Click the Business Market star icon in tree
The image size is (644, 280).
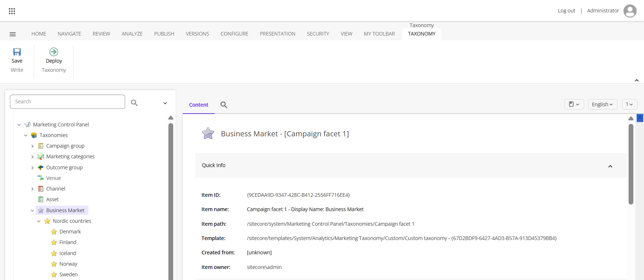(x=41, y=210)
